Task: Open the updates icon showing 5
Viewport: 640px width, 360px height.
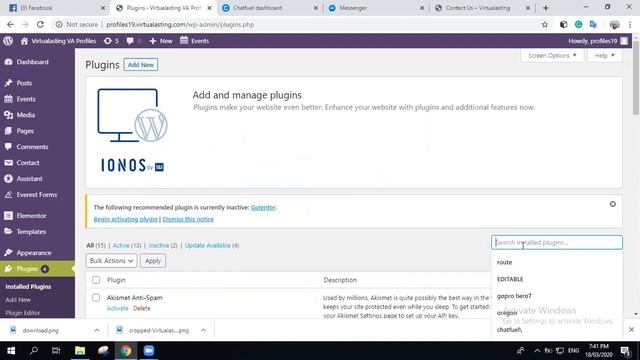Action: point(111,41)
